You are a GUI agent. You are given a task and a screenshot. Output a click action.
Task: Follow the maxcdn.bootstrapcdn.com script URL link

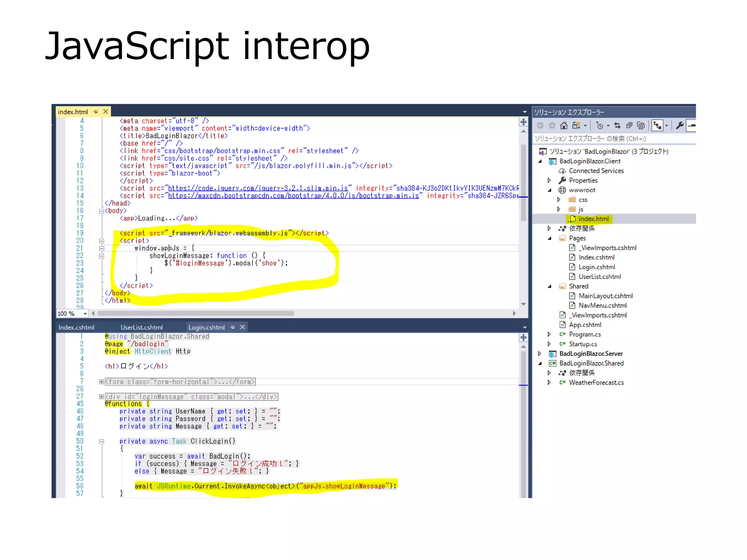click(293, 196)
